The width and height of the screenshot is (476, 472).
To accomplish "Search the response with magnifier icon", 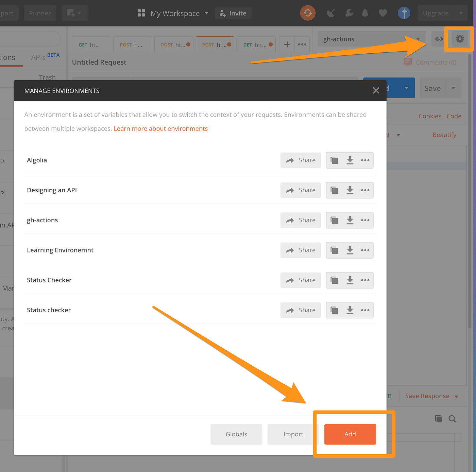I will pos(452,419).
